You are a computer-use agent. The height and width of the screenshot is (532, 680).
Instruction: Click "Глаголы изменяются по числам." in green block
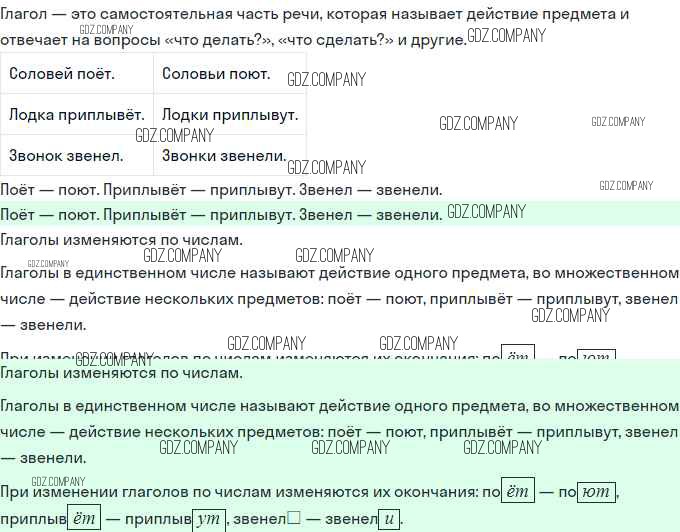point(121,373)
